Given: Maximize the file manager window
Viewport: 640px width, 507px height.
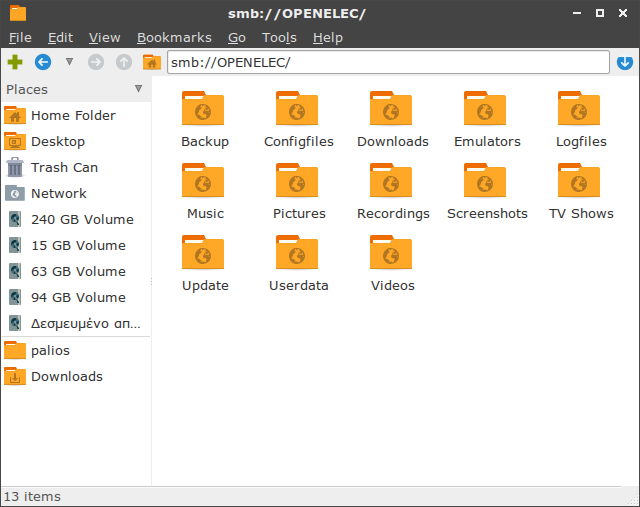Looking at the screenshot, I should (600, 13).
